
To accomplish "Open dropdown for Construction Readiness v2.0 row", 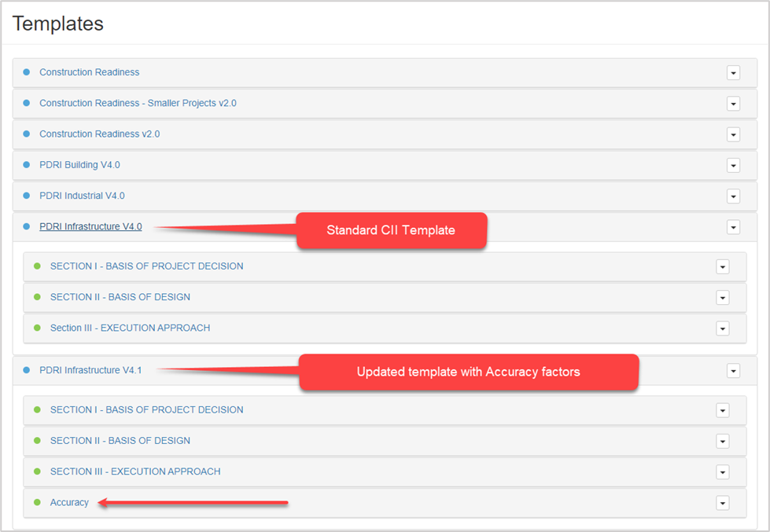I will point(733,135).
